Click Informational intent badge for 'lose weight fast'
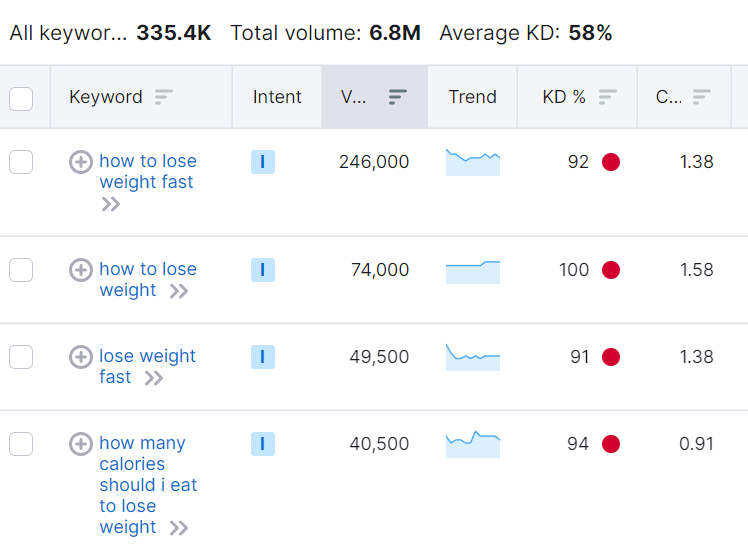Screen dimensions: 748x544 click(x=262, y=357)
